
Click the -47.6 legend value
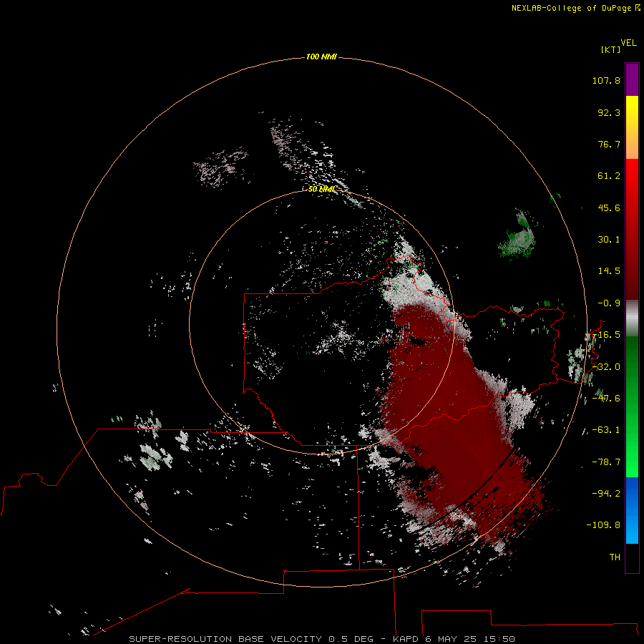click(x=608, y=399)
